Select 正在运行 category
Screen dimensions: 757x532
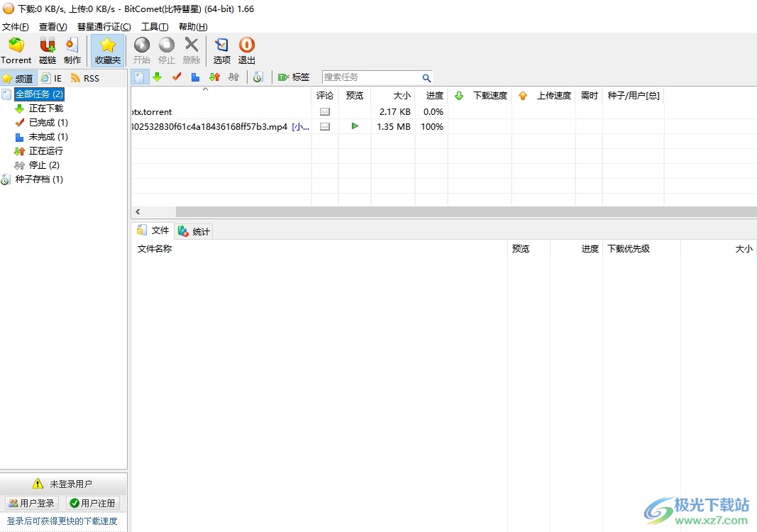46,151
